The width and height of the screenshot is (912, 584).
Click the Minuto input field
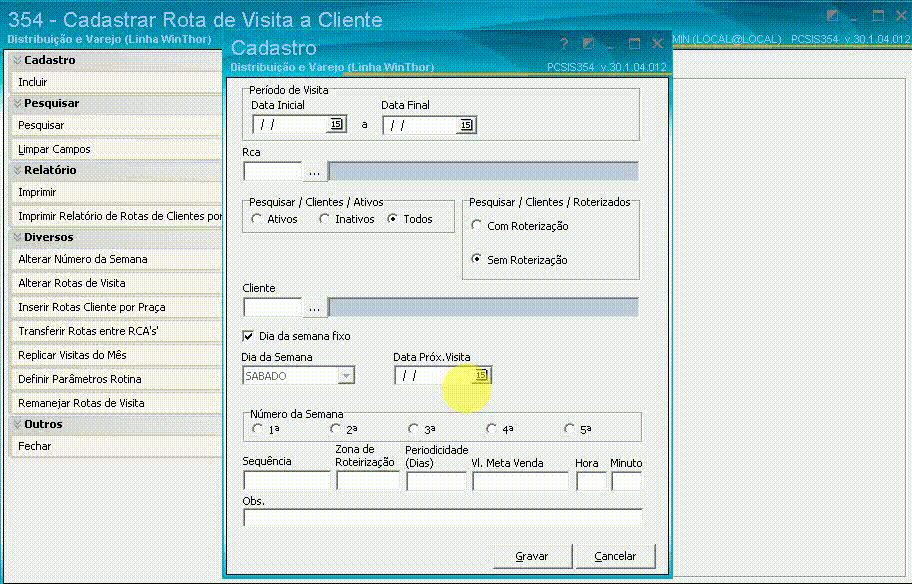click(x=626, y=481)
